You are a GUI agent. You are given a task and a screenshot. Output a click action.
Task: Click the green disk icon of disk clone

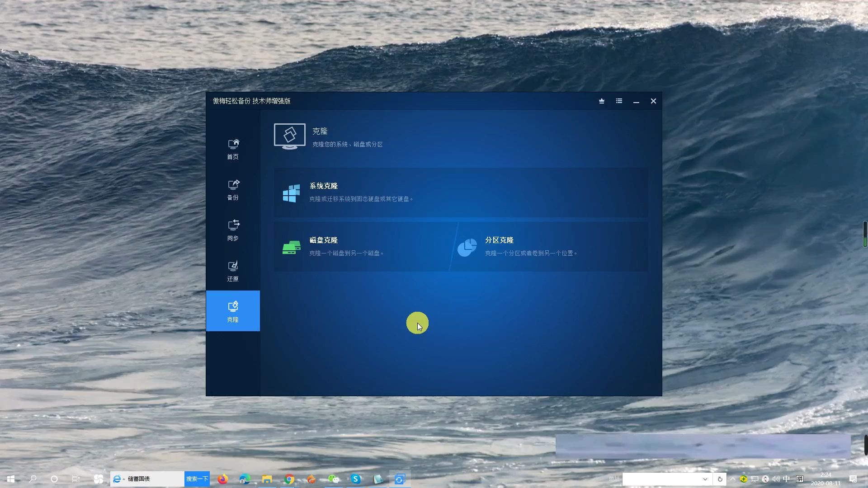tap(291, 248)
